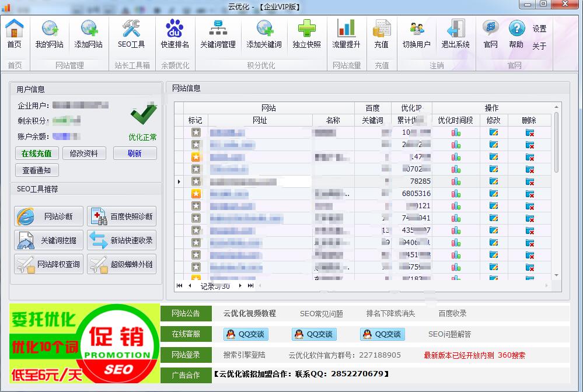Screen dimensions: 583x392
Task: Select the 网站公告 tab
Action: [186, 313]
